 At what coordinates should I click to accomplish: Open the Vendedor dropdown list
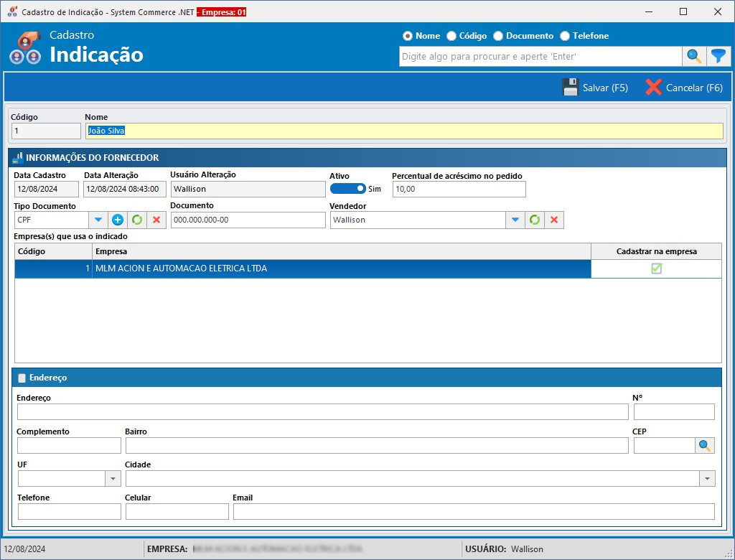click(515, 220)
